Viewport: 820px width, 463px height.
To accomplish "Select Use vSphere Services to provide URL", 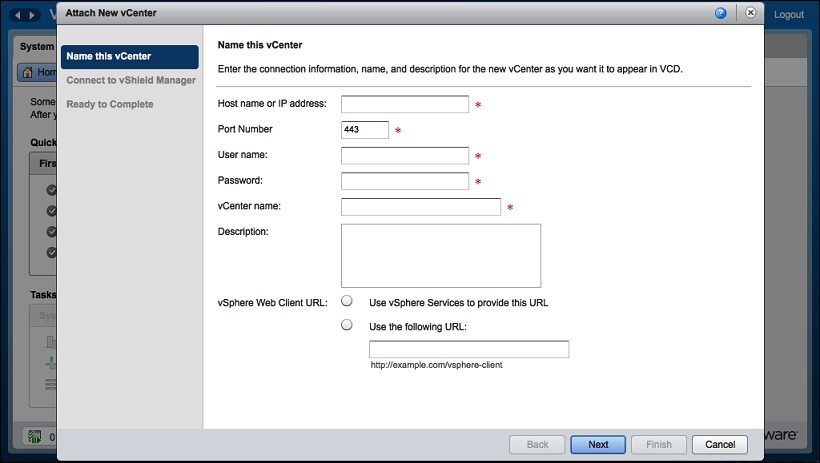I will pos(347,301).
